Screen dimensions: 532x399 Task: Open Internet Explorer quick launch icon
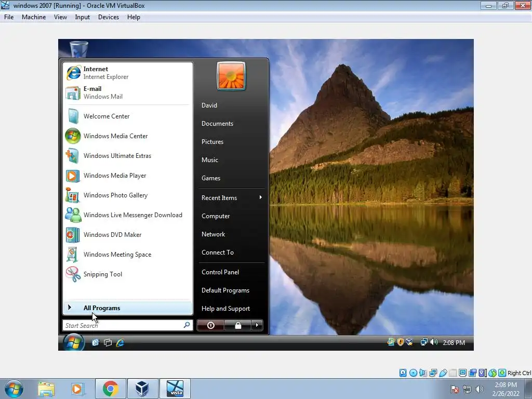click(x=120, y=343)
